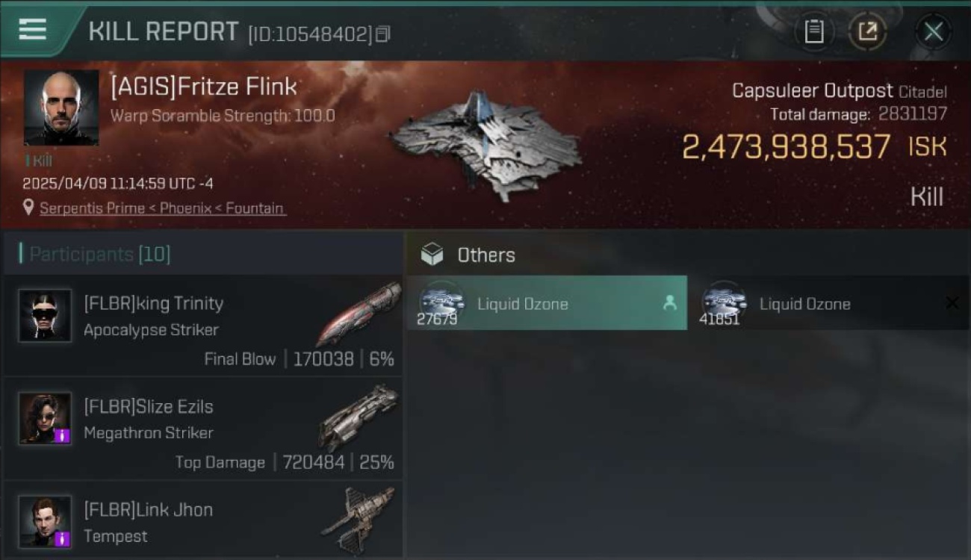Click the Megathron Striker ship icon
The image size is (971, 560).
point(359,417)
